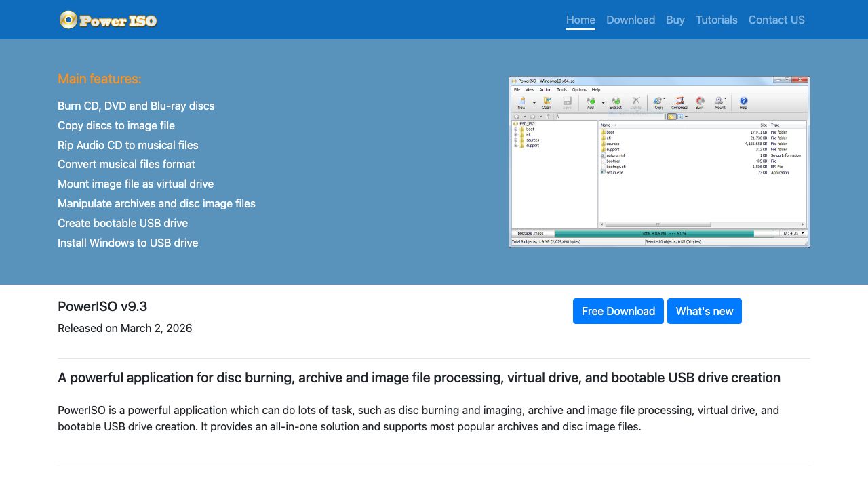Viewport: 868px width, 488px height.
Task: Open the Tutorials nav link
Action: [x=716, y=20]
